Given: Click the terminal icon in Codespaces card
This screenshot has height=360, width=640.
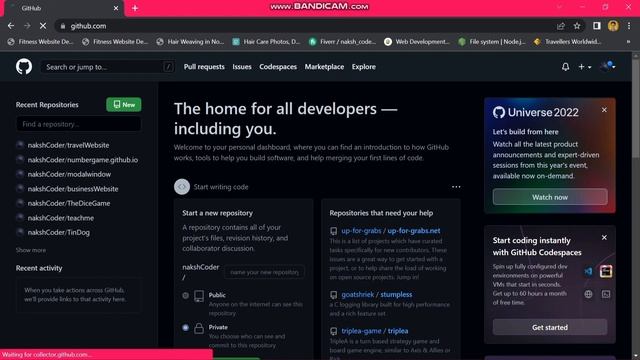Looking at the screenshot, I should 606,294.
